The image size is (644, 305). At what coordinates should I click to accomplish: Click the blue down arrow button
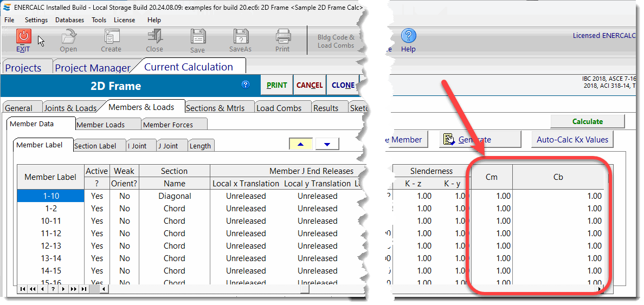tap(327, 144)
